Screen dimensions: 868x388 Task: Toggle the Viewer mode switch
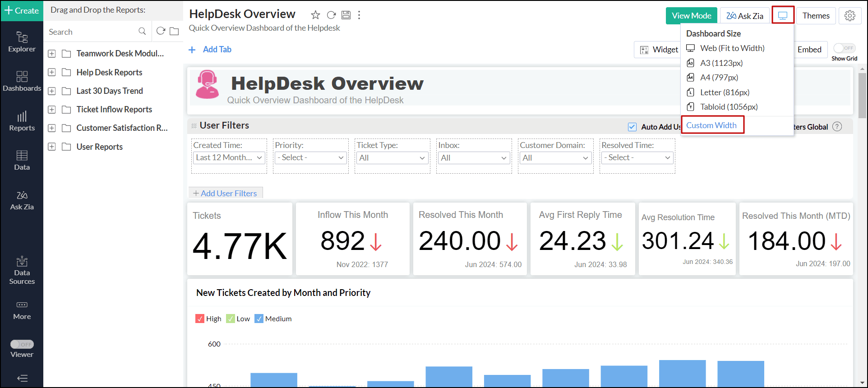point(22,344)
